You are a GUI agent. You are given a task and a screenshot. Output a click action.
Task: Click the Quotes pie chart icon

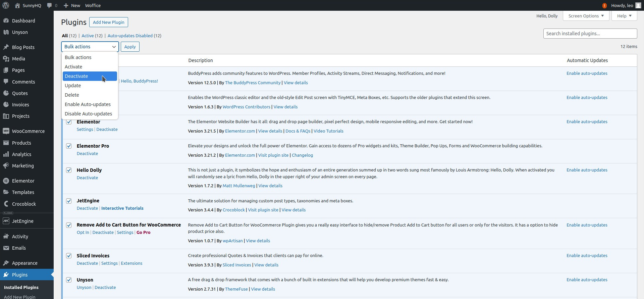[6, 93]
